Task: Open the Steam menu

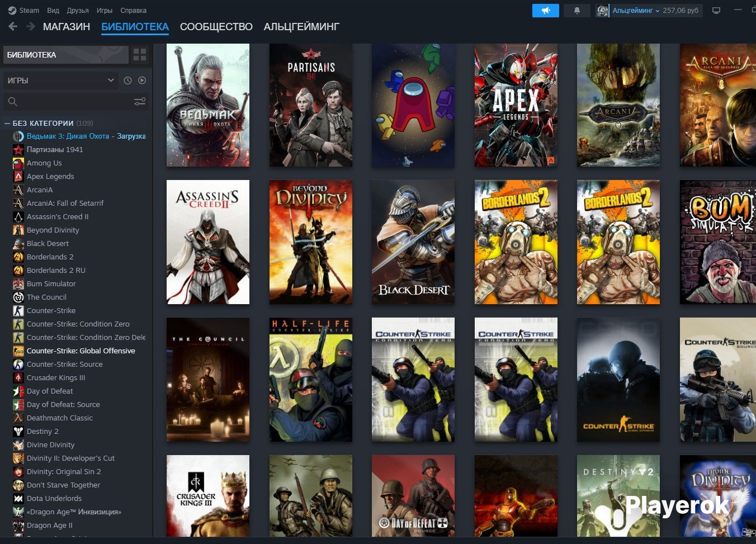Action: pos(29,11)
